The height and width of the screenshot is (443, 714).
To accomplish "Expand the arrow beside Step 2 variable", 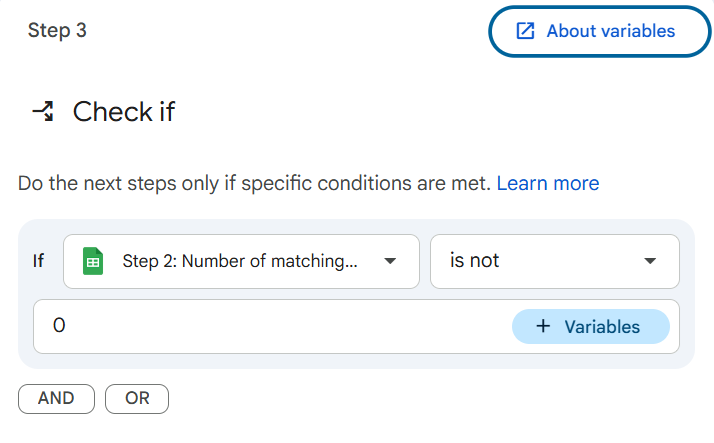I will click(390, 262).
